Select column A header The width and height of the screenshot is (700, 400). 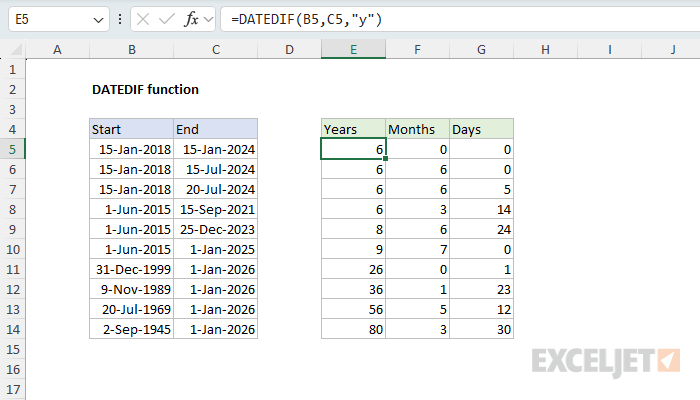(58, 50)
